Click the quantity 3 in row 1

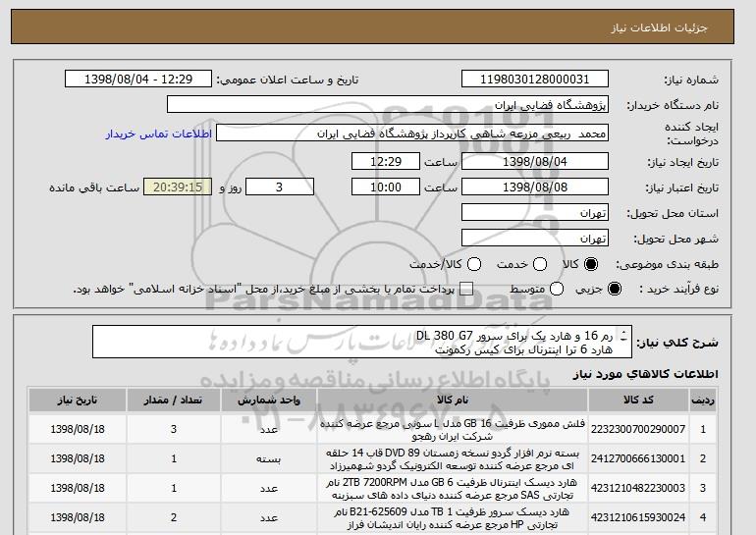(x=174, y=429)
